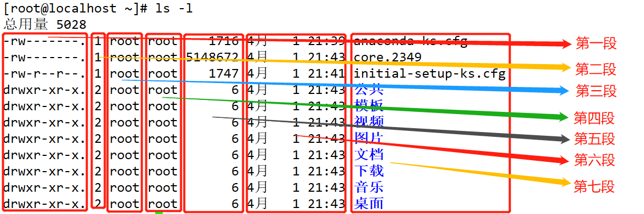Select the file name core.2349

(388, 57)
